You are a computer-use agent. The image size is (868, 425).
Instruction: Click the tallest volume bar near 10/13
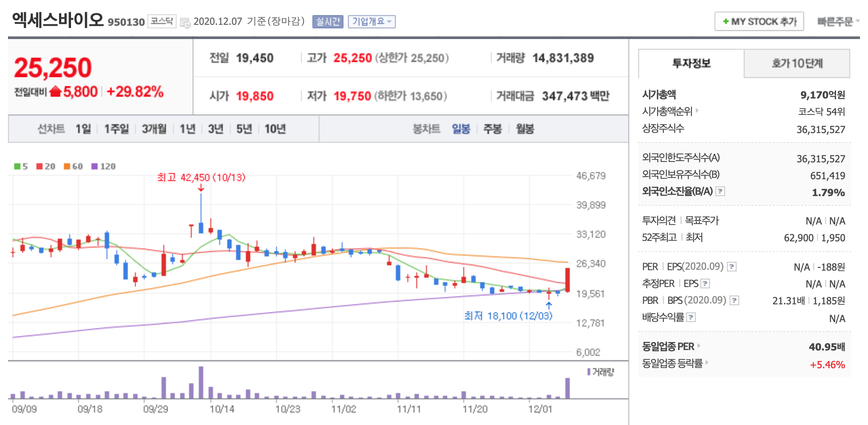pyautogui.click(x=201, y=382)
